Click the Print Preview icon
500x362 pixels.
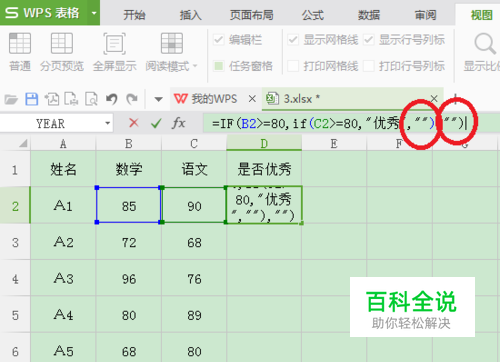pyautogui.click(x=91, y=99)
